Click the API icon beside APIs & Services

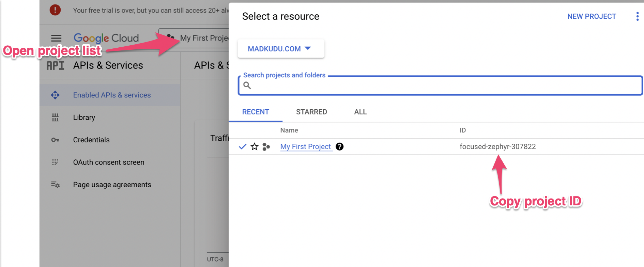55,65
